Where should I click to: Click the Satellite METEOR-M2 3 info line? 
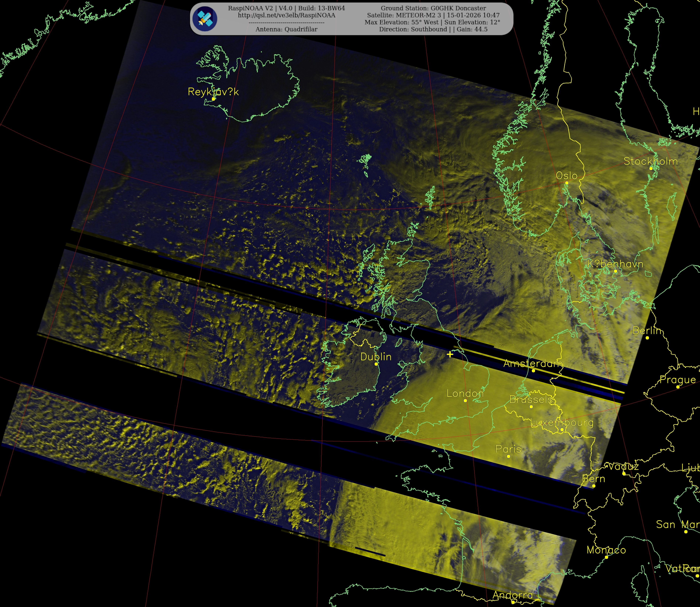(x=433, y=15)
